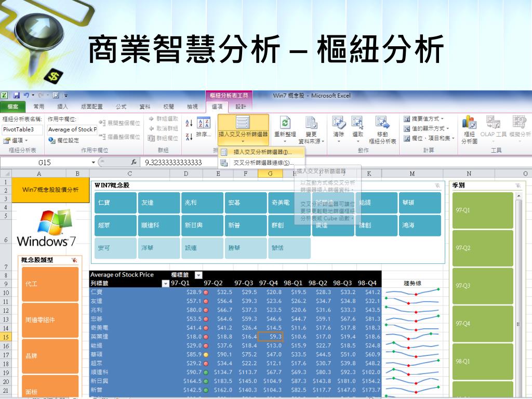Click the 欄位設定 field settings icon
This screenshot has width=532, height=399.
click(51, 140)
